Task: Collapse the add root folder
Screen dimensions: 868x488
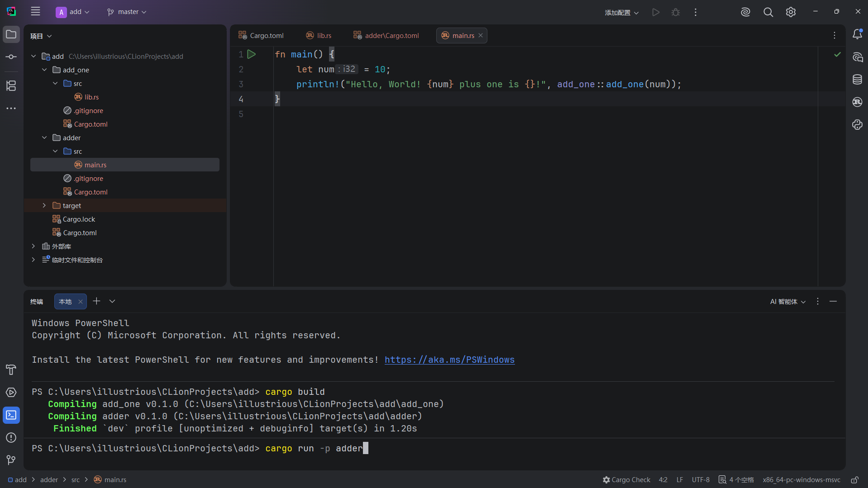Action: (33, 56)
